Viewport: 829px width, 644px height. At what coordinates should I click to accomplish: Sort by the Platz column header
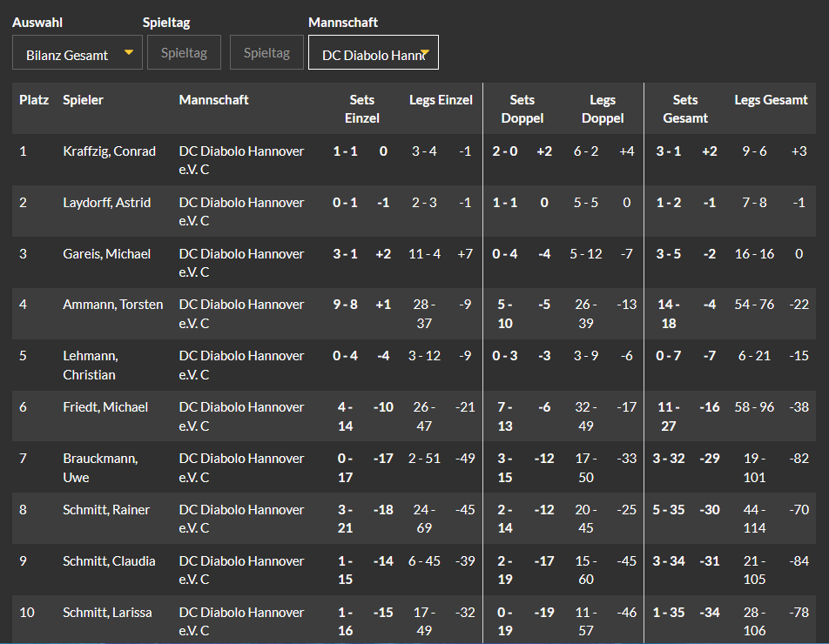pyautogui.click(x=34, y=100)
